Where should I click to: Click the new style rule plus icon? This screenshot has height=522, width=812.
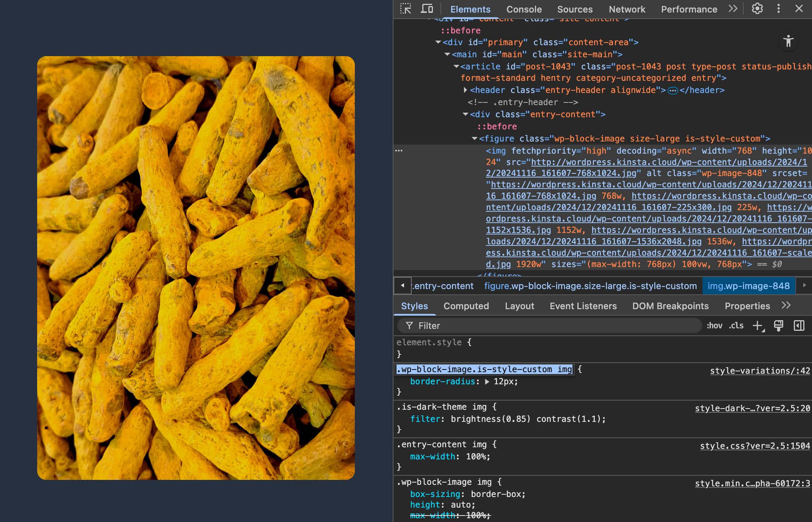(x=757, y=325)
